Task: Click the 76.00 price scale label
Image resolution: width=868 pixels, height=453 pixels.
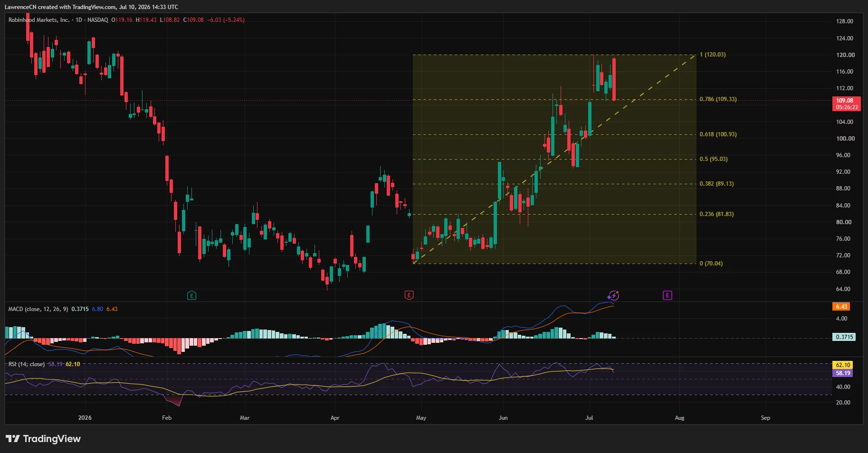Action: pos(843,239)
